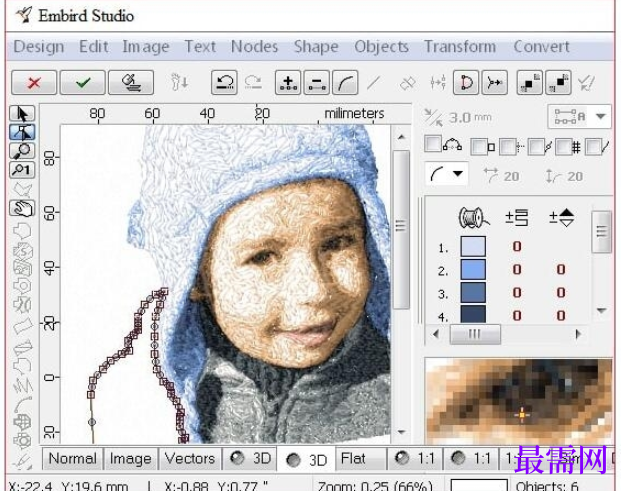The height and width of the screenshot is (491, 626).
Task: Open the node spacing A dropdown
Action: coord(579,117)
